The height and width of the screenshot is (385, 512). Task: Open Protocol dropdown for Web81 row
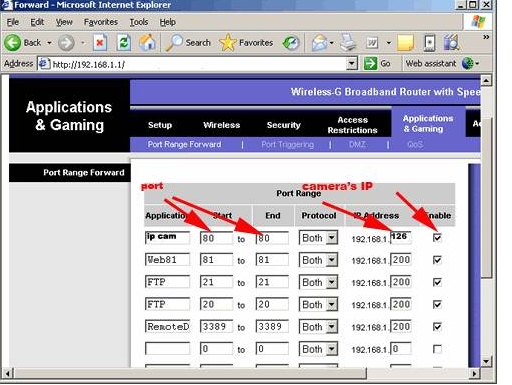tap(318, 260)
